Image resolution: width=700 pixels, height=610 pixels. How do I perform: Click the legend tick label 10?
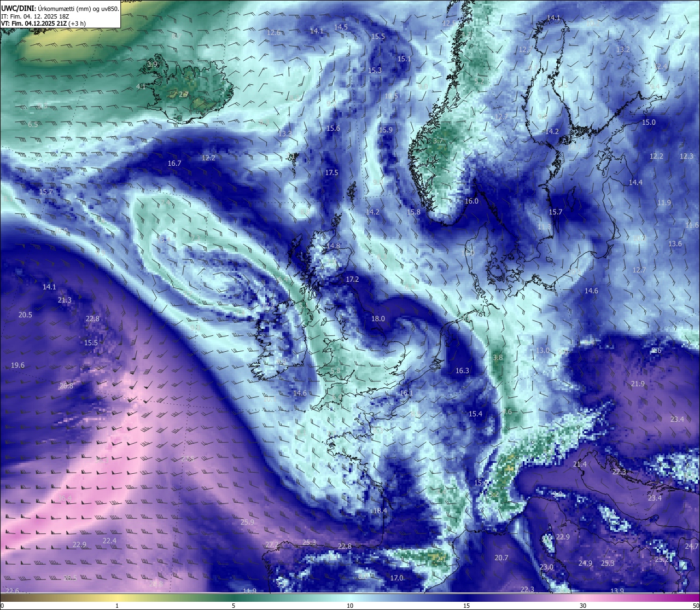[350, 606]
